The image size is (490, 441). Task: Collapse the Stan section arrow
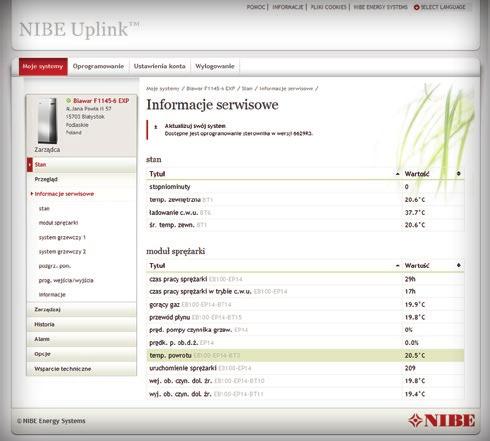point(30,165)
